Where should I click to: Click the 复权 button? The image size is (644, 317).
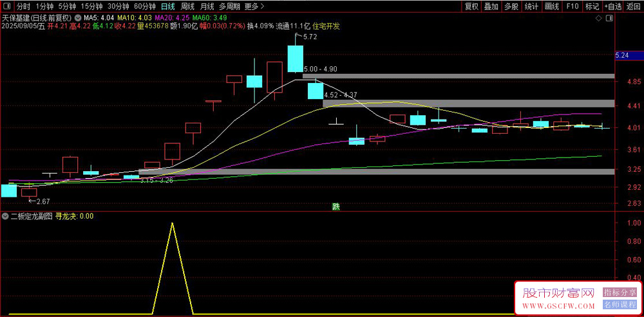(471, 6)
